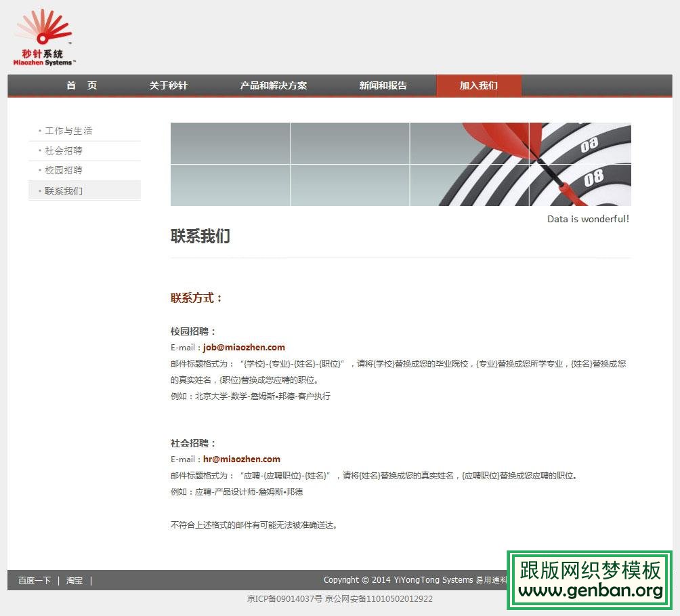
Task: Click the bullet icon beside 工作与生活
Action: 39,131
